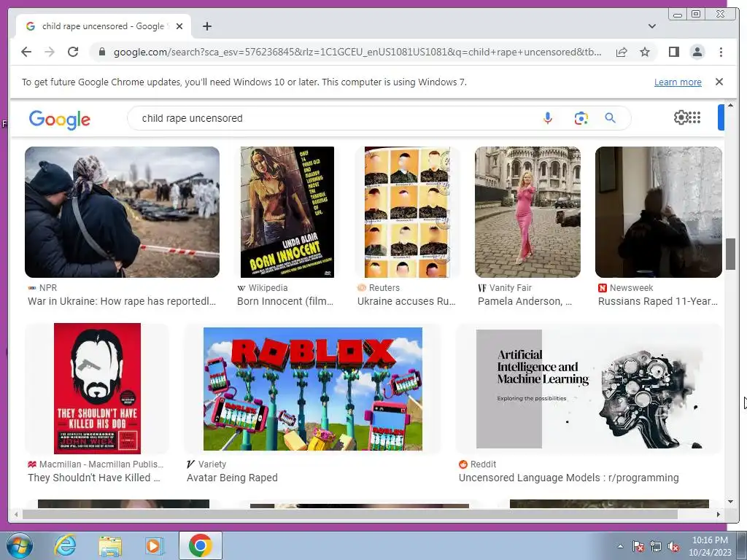The image size is (747, 560).
Task: Open the Reuters result thumbnail
Action: [x=407, y=212]
